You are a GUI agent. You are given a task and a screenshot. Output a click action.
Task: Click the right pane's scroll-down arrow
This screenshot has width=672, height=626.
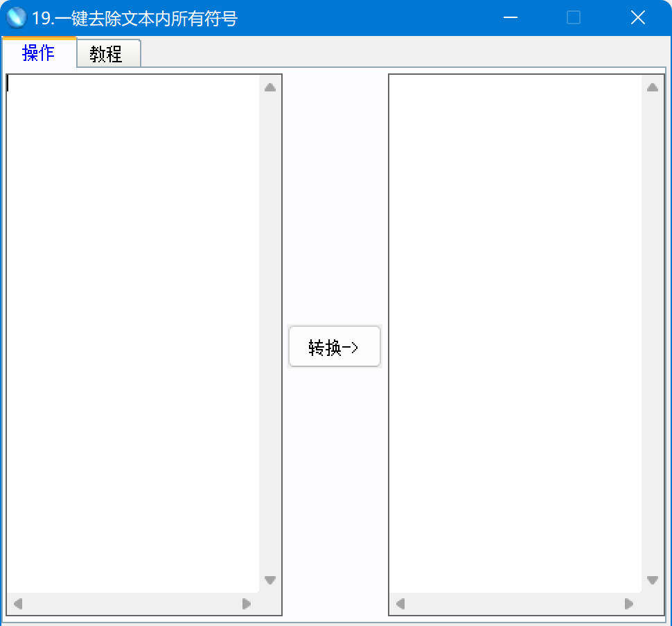tap(653, 580)
